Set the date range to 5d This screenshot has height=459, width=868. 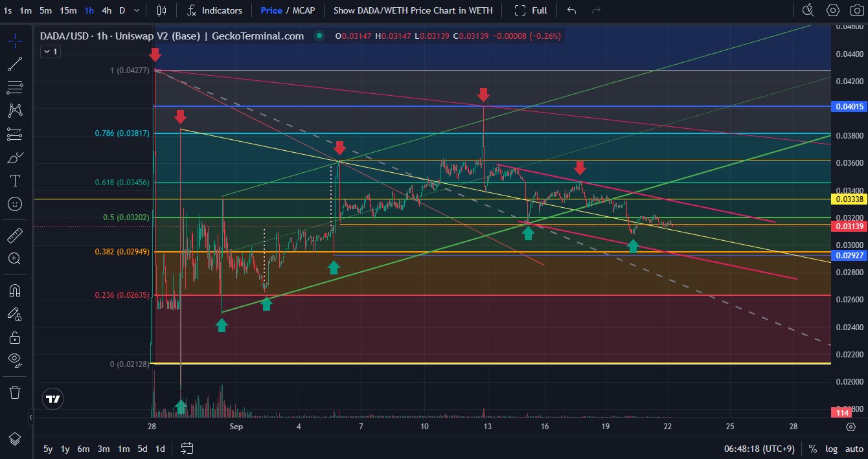pos(143,449)
